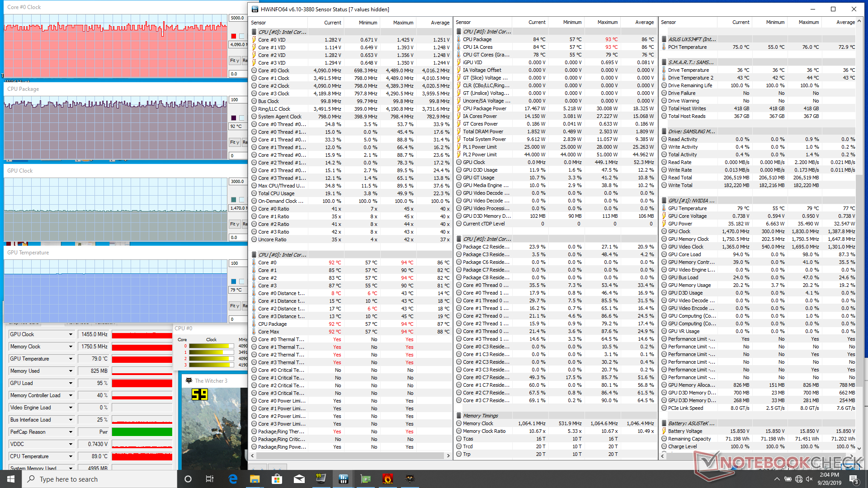Open the GPU Clock sensor dropdown
This screenshot has height=488, width=868.
[71, 334]
